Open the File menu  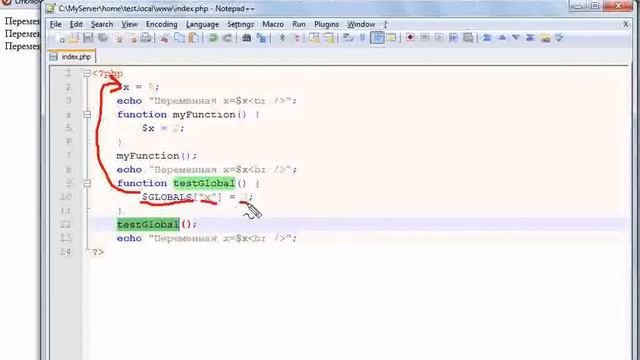56,24
